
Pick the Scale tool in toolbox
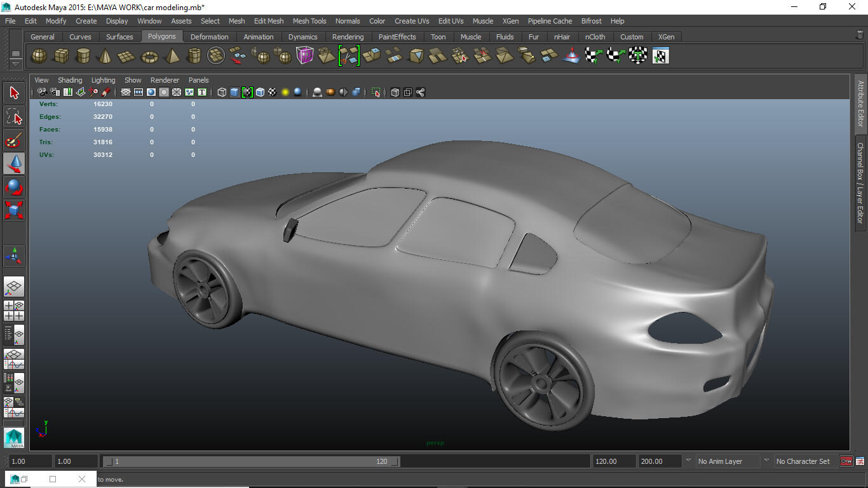click(14, 210)
